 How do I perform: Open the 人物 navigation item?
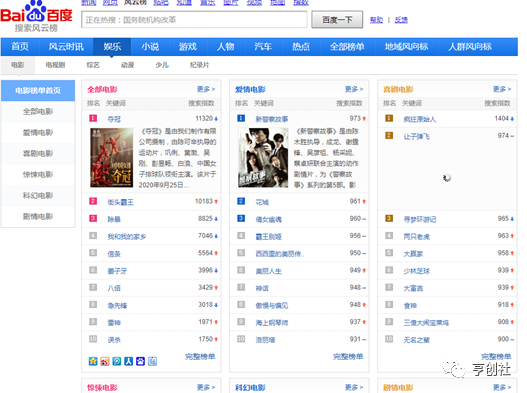tap(226, 47)
